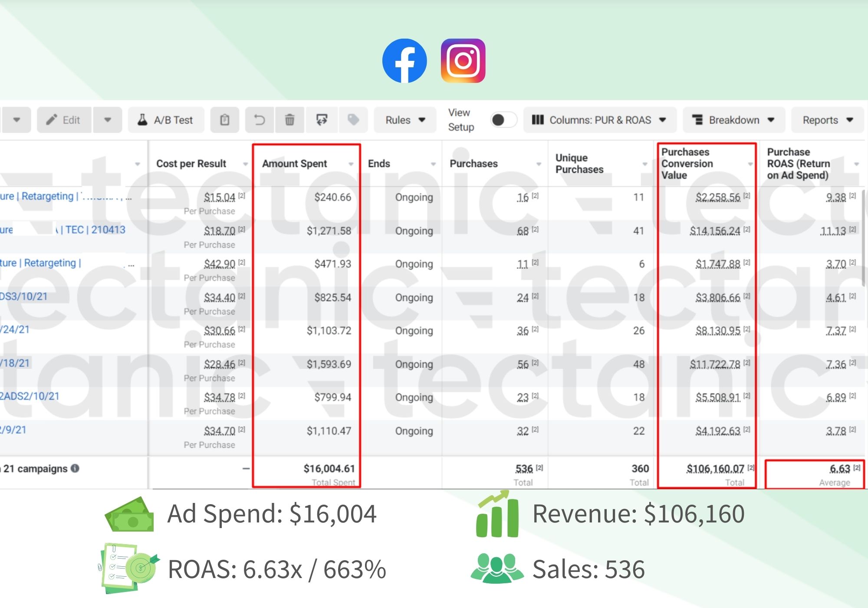Click the $106,160.07 total conversion value
The width and height of the screenshot is (868, 608).
coord(715,469)
